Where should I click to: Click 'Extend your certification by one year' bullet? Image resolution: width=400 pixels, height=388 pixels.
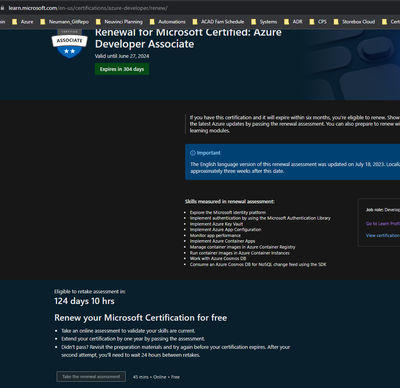133,339
